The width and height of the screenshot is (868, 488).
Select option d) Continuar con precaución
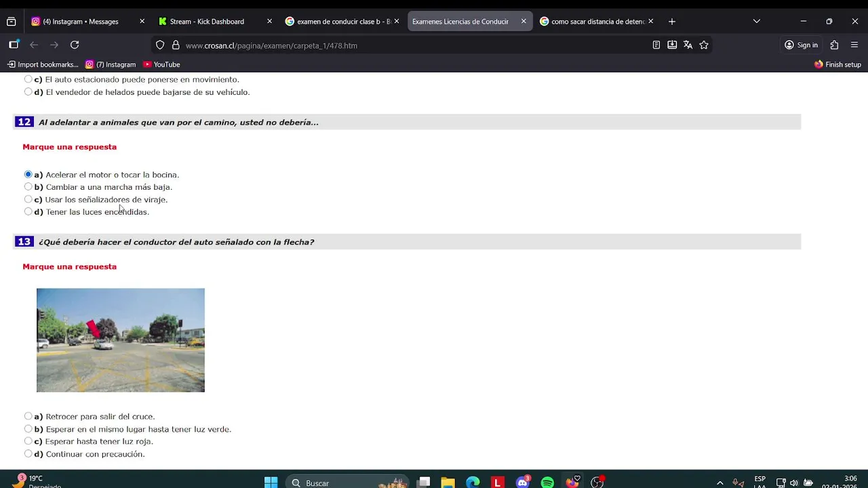click(28, 453)
